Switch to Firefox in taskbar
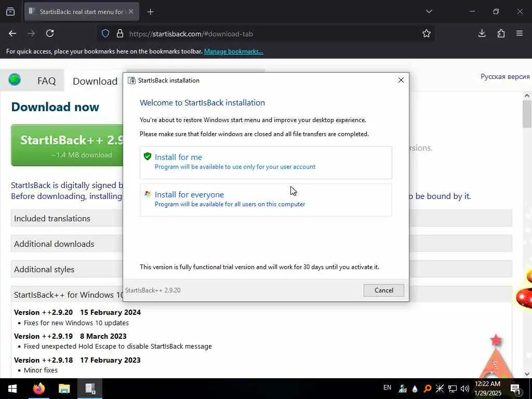 [38, 389]
